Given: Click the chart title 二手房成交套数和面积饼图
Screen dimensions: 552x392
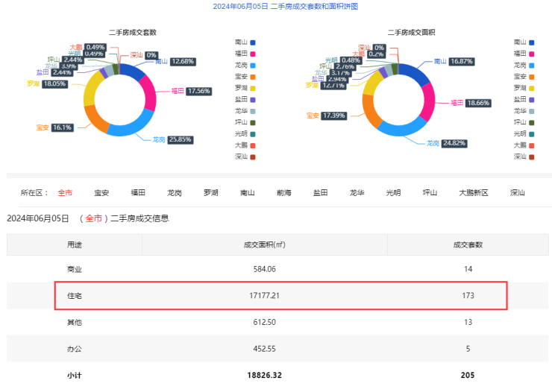Looking at the screenshot, I should (314, 6).
